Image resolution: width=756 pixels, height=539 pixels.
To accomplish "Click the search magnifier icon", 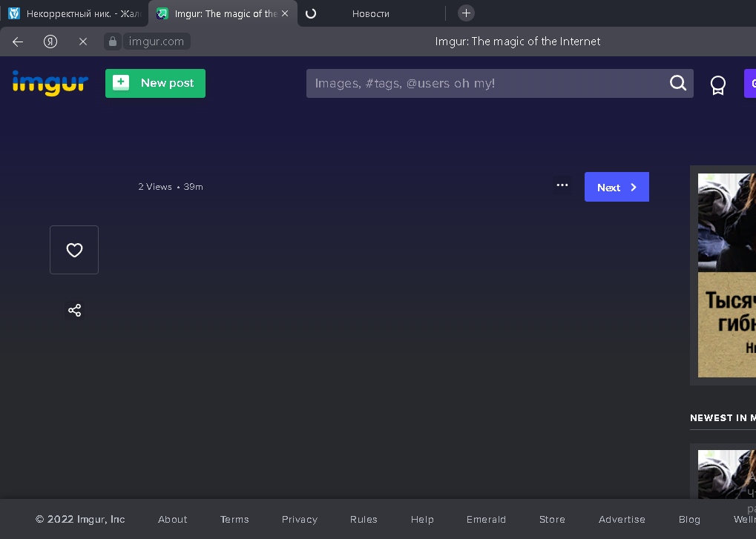I will [678, 83].
